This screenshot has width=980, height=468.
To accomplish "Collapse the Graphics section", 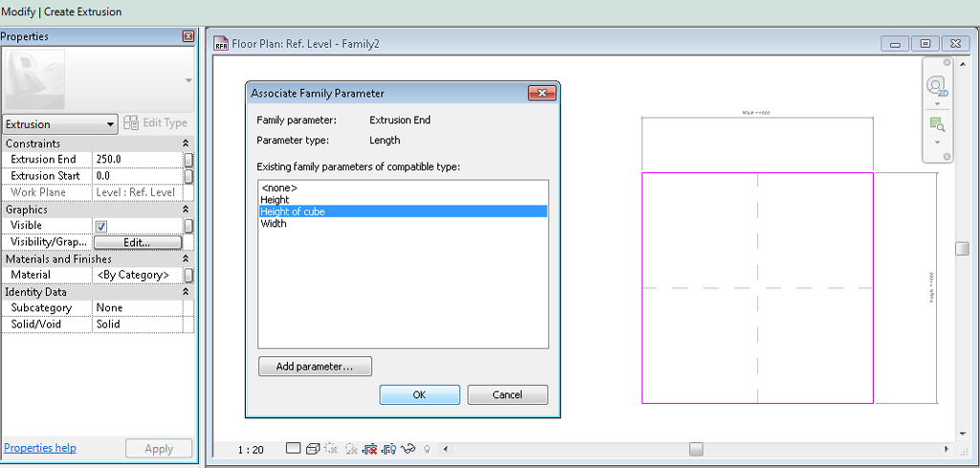I will coord(186,210).
